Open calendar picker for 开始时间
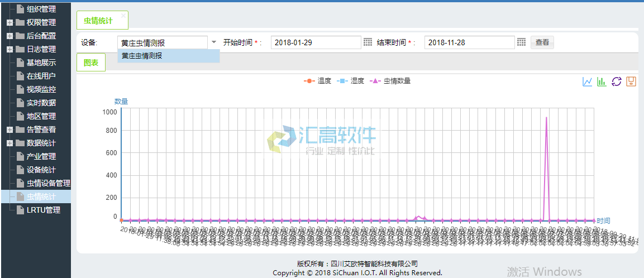644x278 pixels. click(368, 42)
